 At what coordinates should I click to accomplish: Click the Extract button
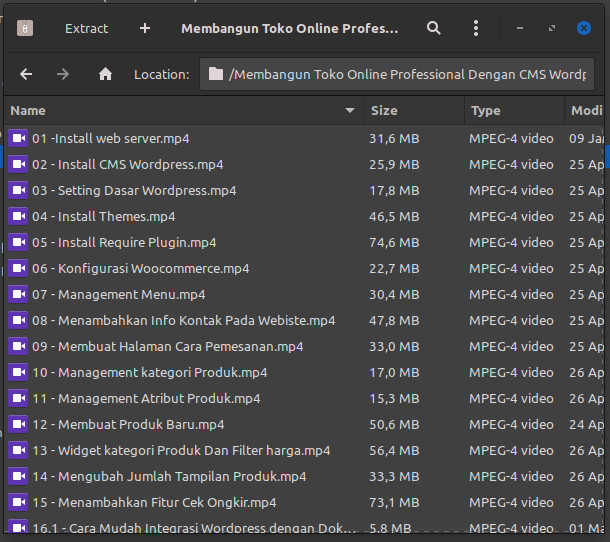(x=86, y=28)
